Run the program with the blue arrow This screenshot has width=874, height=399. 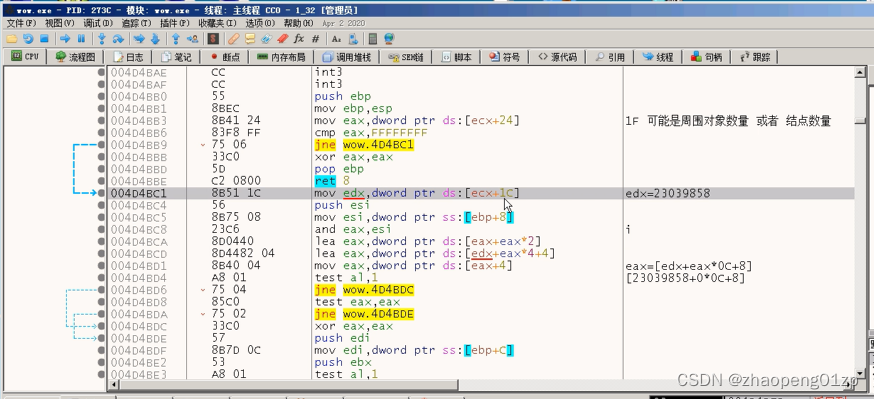tap(65, 38)
